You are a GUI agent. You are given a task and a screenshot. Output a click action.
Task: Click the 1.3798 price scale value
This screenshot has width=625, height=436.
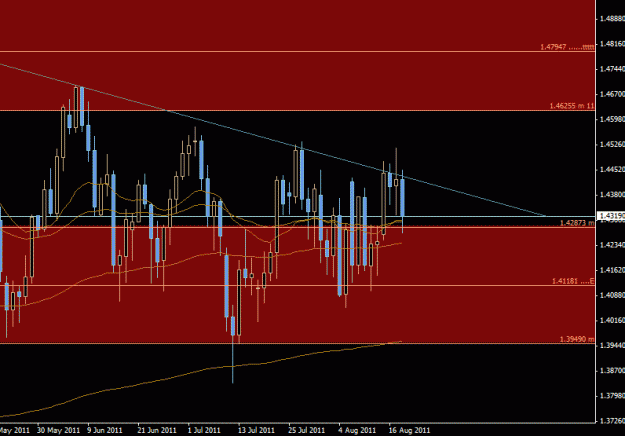click(612, 396)
